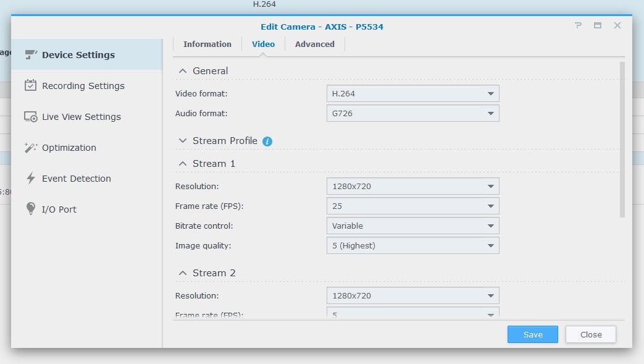Go to Recording Settings section
Viewport: 644px width, 364px height.
(x=87, y=85)
